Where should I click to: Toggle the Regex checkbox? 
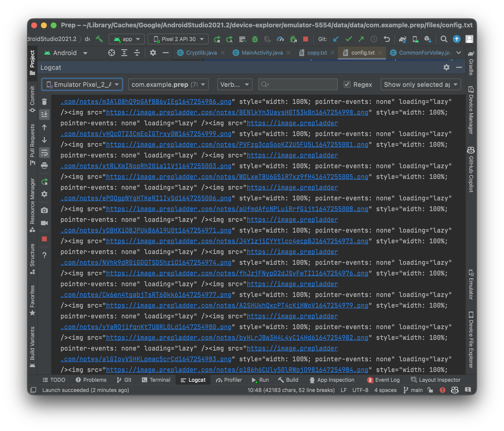(x=347, y=84)
